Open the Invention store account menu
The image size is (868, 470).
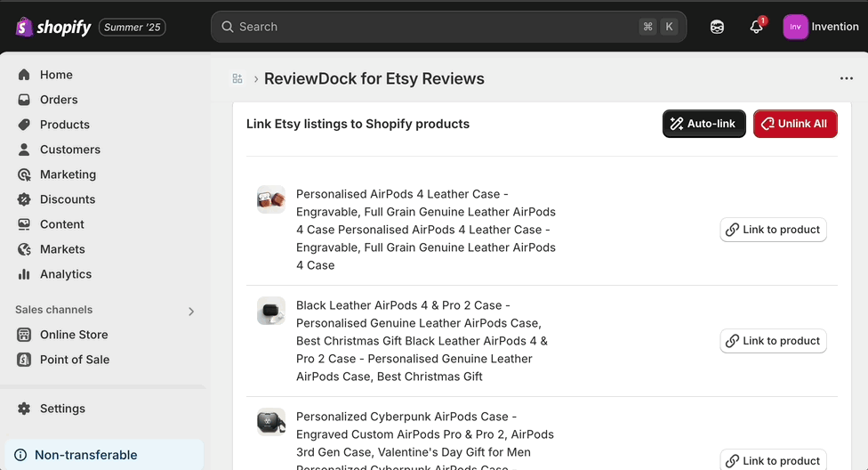pos(821,27)
